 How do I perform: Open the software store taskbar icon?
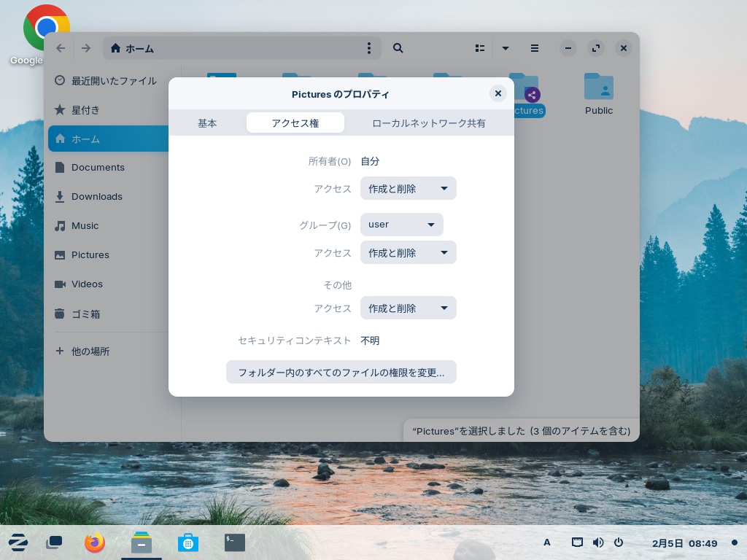tap(187, 542)
